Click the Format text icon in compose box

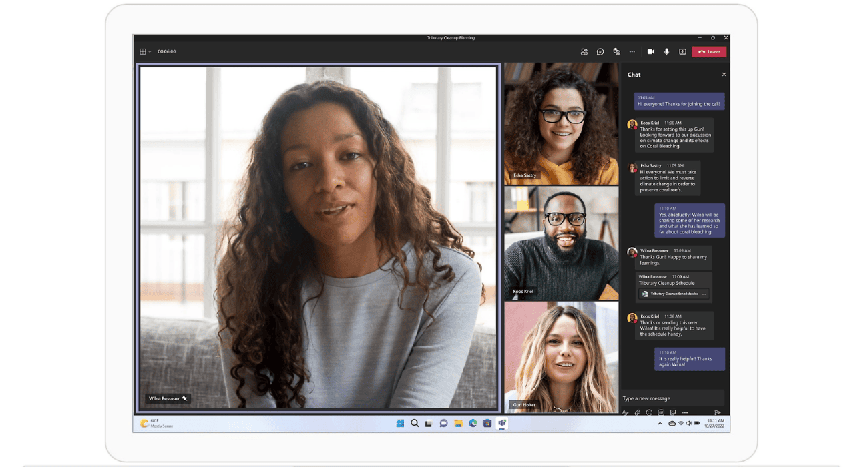point(626,412)
